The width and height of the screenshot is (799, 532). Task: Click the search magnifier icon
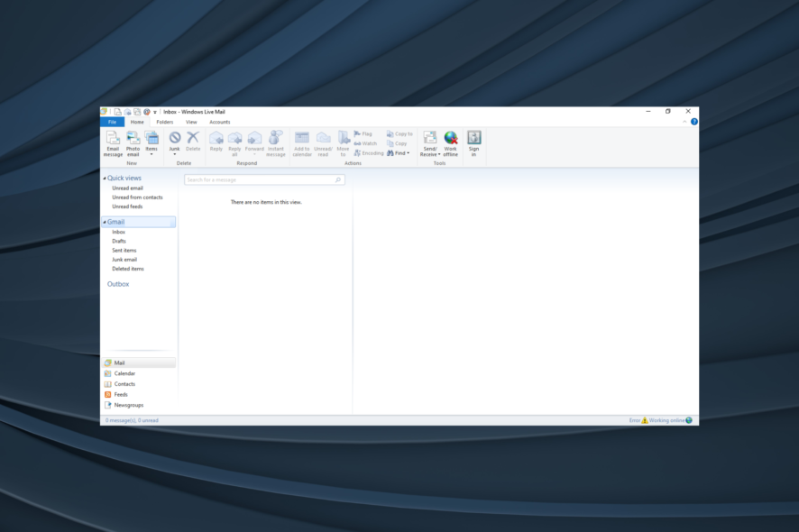[x=338, y=179]
